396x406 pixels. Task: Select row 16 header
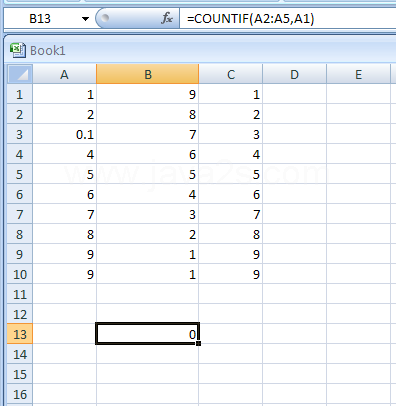[x=20, y=394]
